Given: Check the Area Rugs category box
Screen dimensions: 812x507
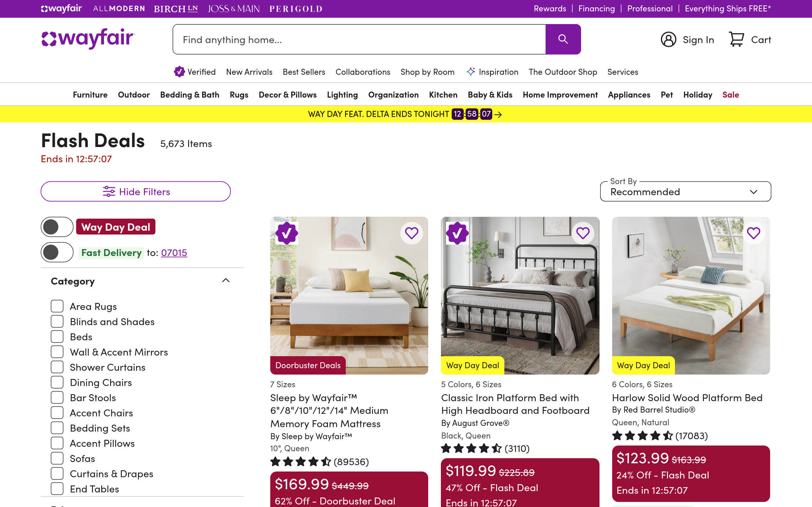Looking at the screenshot, I should pos(57,306).
